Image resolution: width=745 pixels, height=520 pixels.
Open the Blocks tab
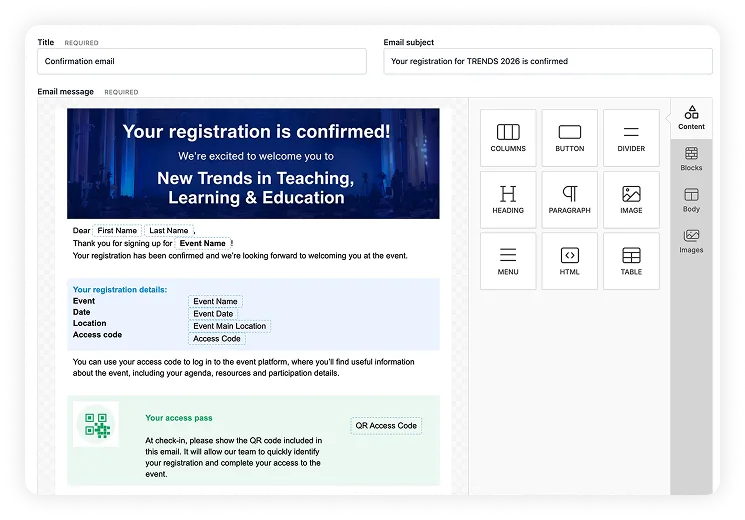coord(691,159)
